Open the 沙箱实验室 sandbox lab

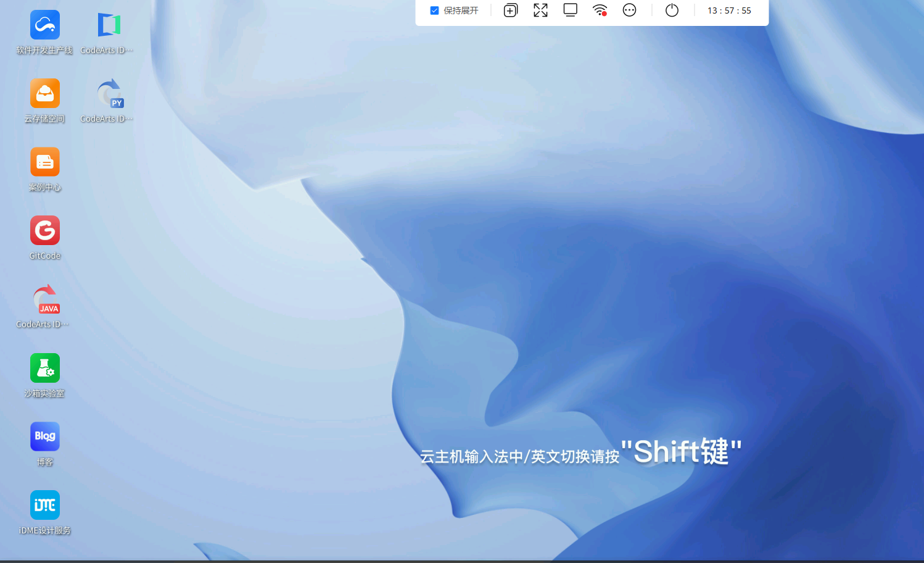click(45, 367)
